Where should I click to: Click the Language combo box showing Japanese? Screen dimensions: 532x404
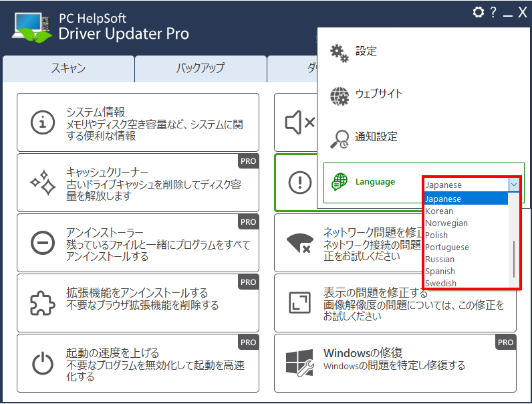pos(472,185)
